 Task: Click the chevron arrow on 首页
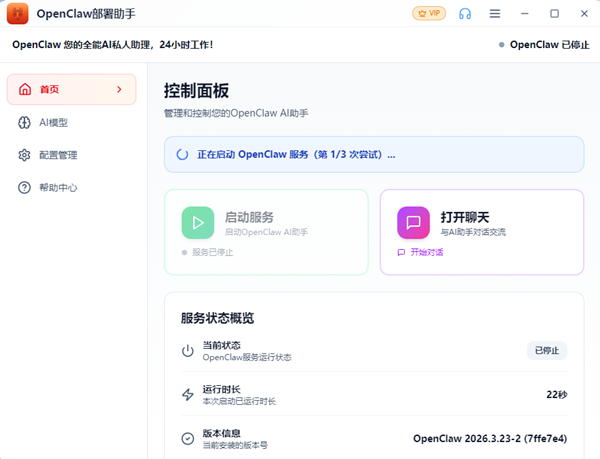point(119,90)
